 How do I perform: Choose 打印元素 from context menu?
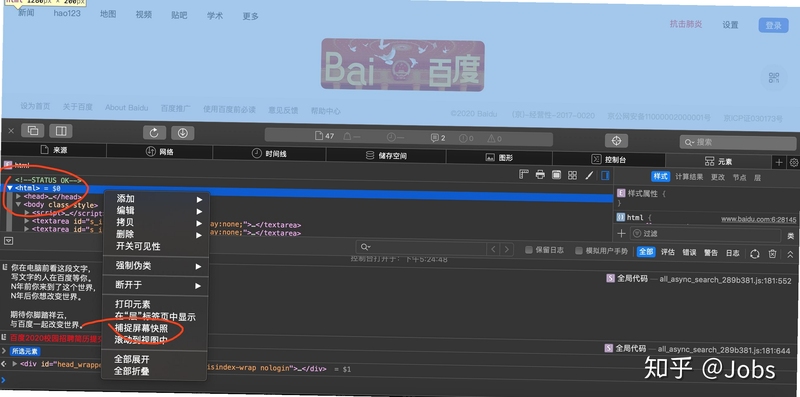[133, 305]
